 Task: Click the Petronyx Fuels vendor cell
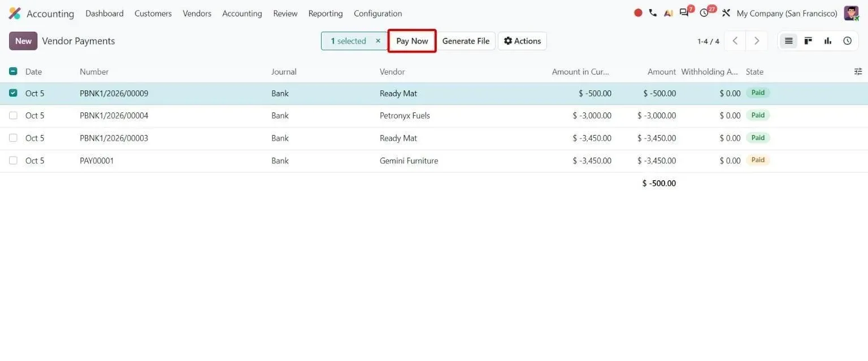coord(405,115)
